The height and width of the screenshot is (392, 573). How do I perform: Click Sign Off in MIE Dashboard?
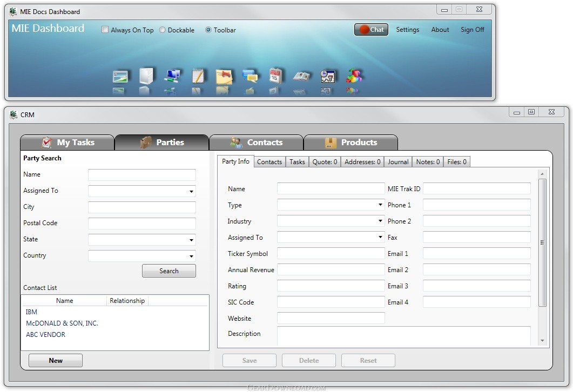click(472, 30)
